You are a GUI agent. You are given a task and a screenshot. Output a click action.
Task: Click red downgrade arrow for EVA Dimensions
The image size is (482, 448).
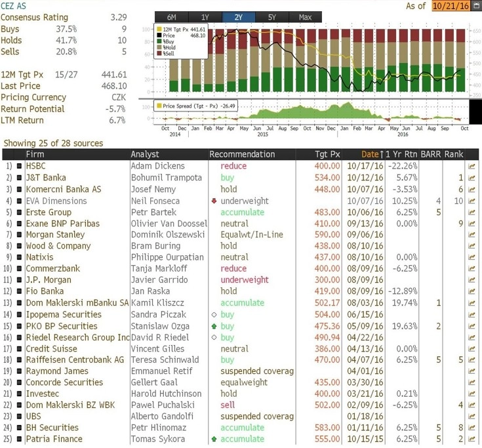[x=214, y=201]
